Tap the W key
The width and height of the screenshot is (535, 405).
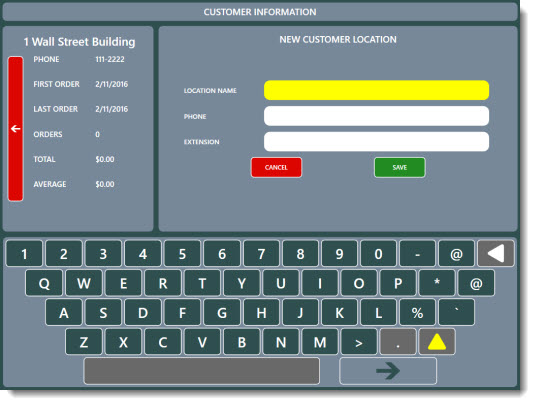pos(84,283)
